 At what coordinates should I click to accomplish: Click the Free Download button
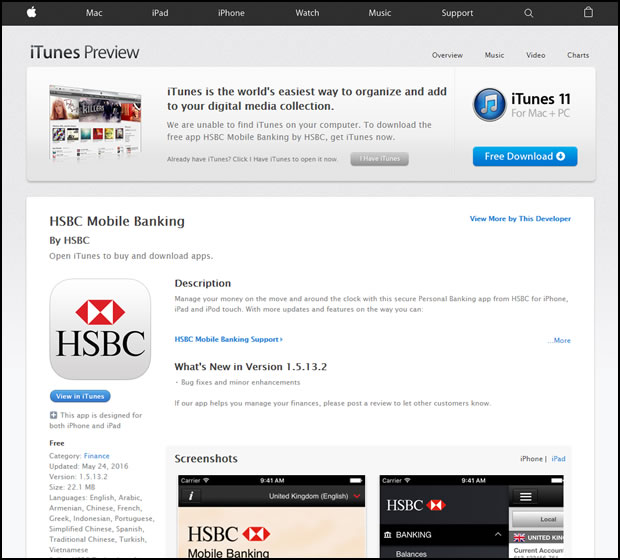click(x=525, y=156)
